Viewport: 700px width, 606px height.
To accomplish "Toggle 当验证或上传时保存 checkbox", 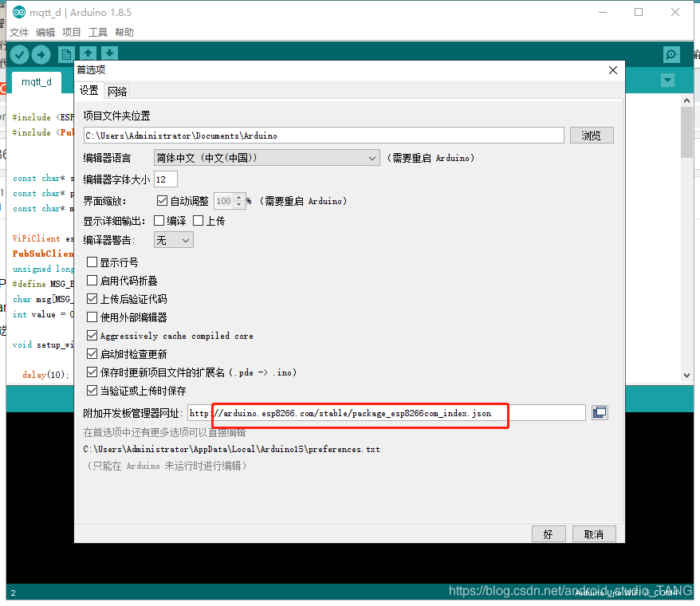I will [92, 390].
